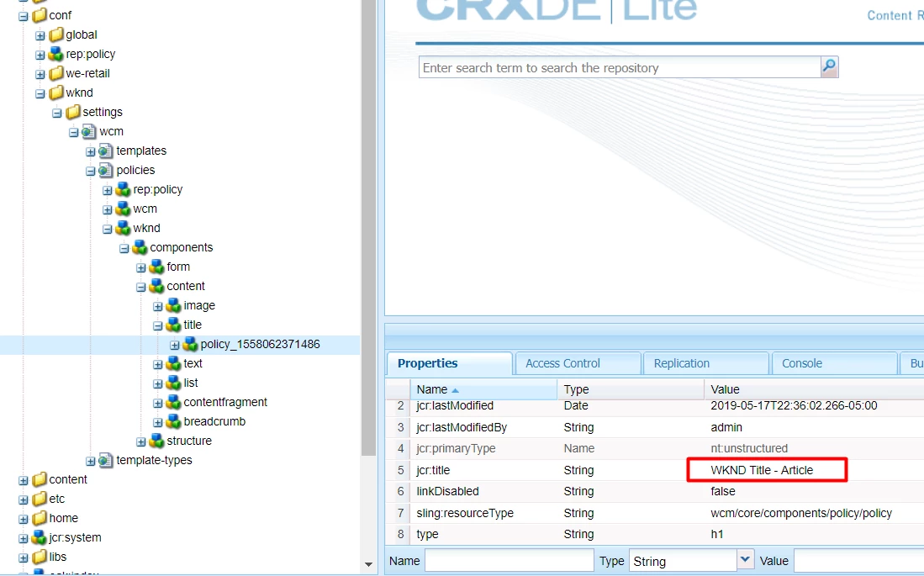Select the wknd node under policies
The height and width of the screenshot is (576, 924).
tap(147, 228)
